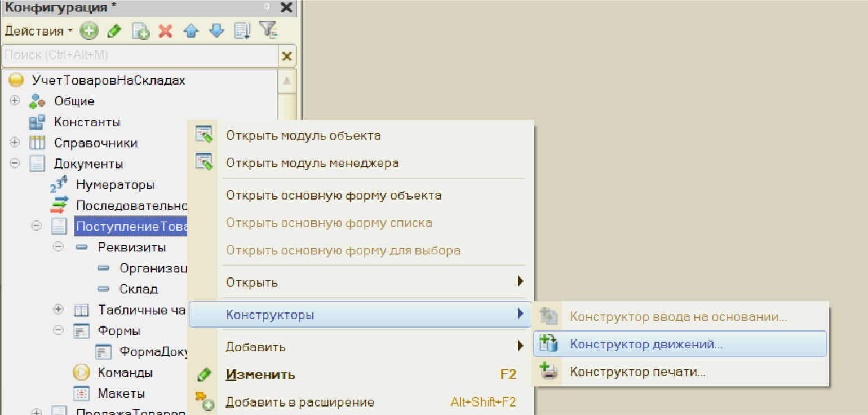The height and width of the screenshot is (415, 868).
Task: Click the Справочники table icon
Action: (37, 143)
